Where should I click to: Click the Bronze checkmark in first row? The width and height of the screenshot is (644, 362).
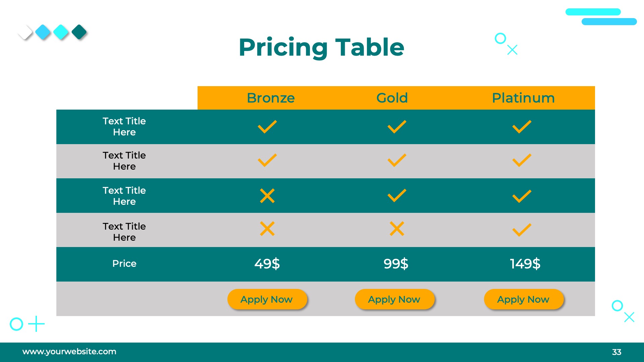[267, 127]
